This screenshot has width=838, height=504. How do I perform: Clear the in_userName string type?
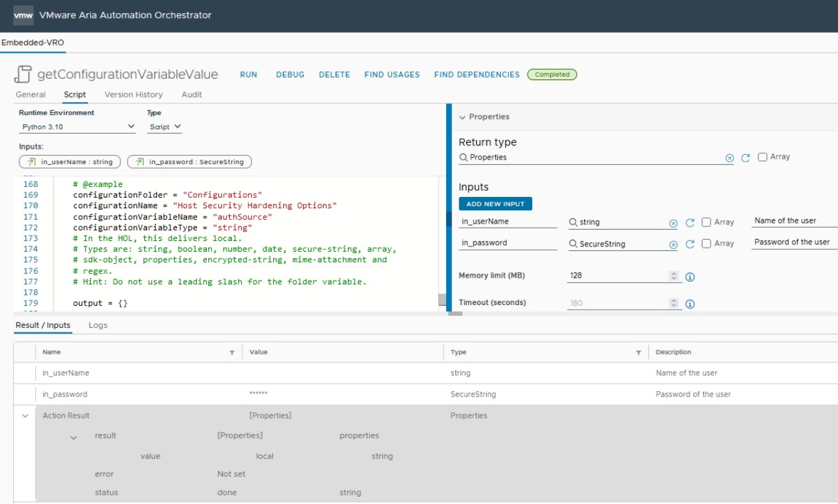tap(673, 224)
